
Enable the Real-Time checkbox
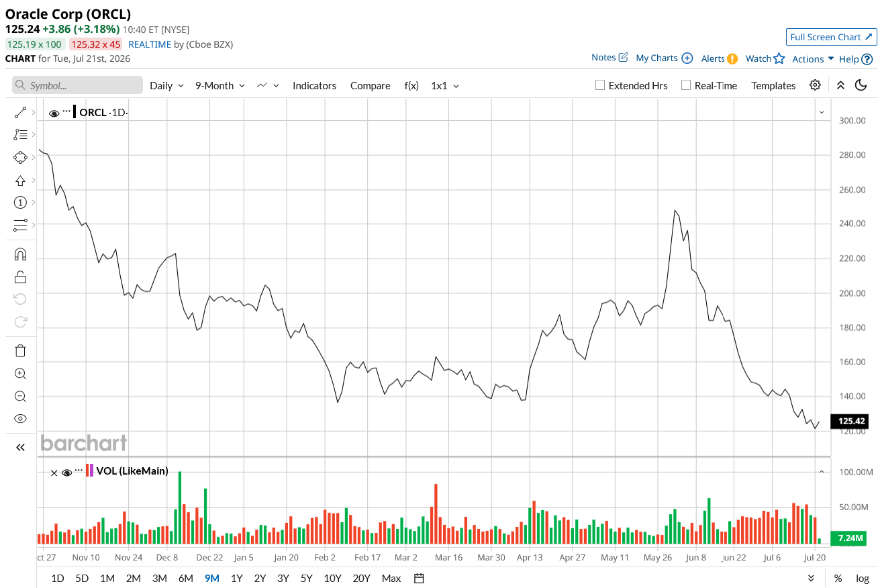pyautogui.click(x=685, y=85)
